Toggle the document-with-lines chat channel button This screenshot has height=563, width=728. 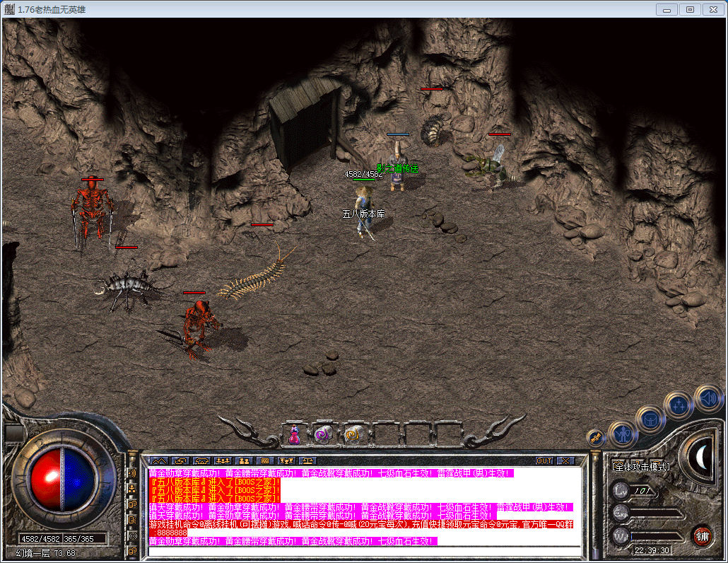coord(132,520)
